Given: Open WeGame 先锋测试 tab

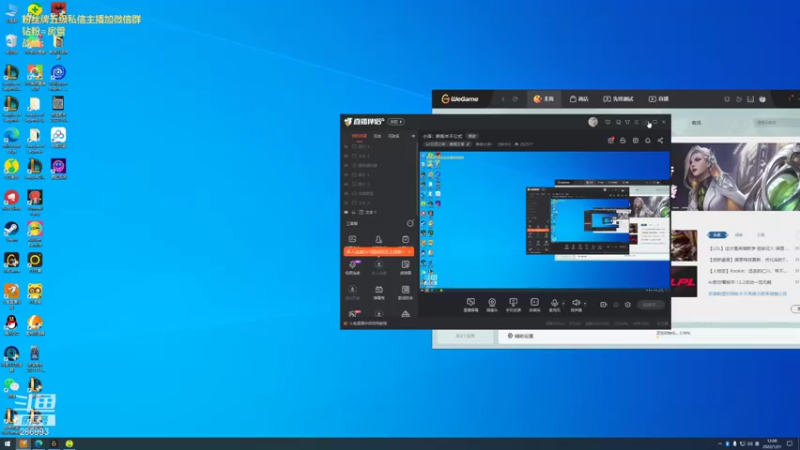Looking at the screenshot, I should coord(618,99).
